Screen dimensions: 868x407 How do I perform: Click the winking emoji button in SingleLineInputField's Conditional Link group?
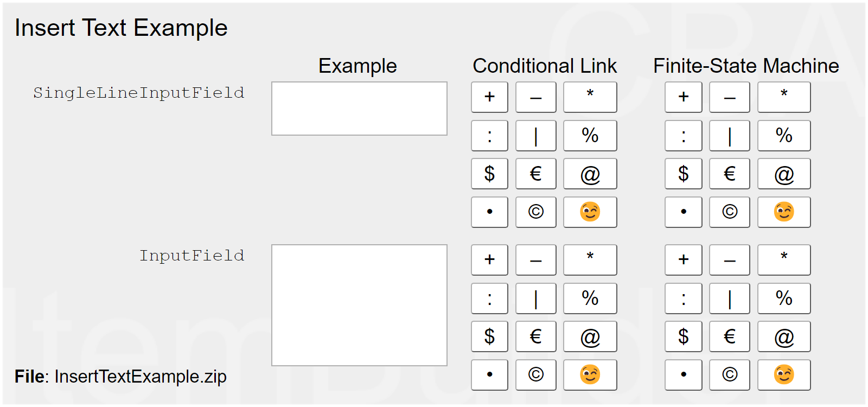click(x=590, y=212)
